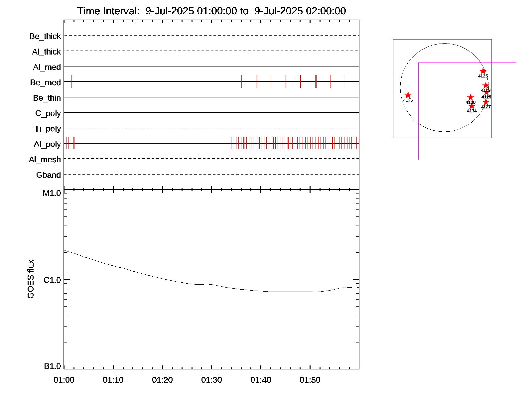This screenshot has width=532, height=399.
Task: Click the Be_med exposure marker near 01:01
Action: tap(72, 81)
